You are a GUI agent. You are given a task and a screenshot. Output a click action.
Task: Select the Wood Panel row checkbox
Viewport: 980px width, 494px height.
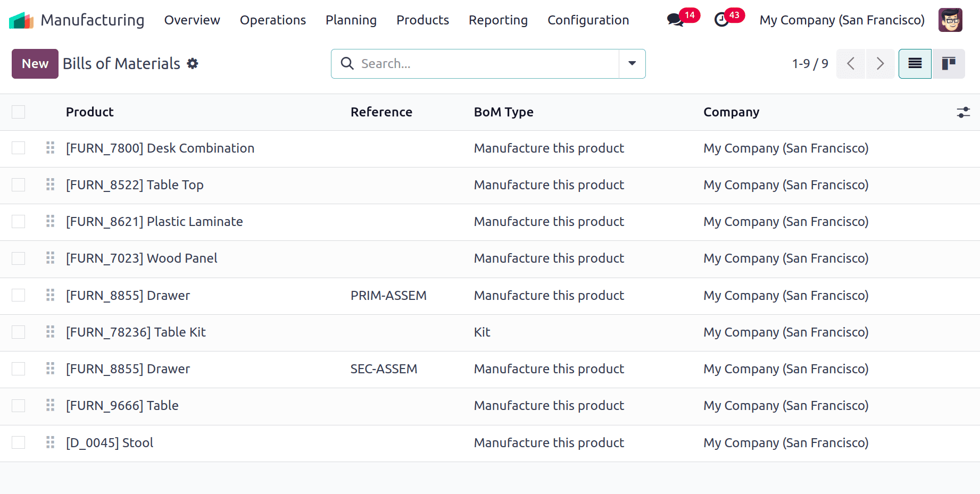(x=19, y=258)
